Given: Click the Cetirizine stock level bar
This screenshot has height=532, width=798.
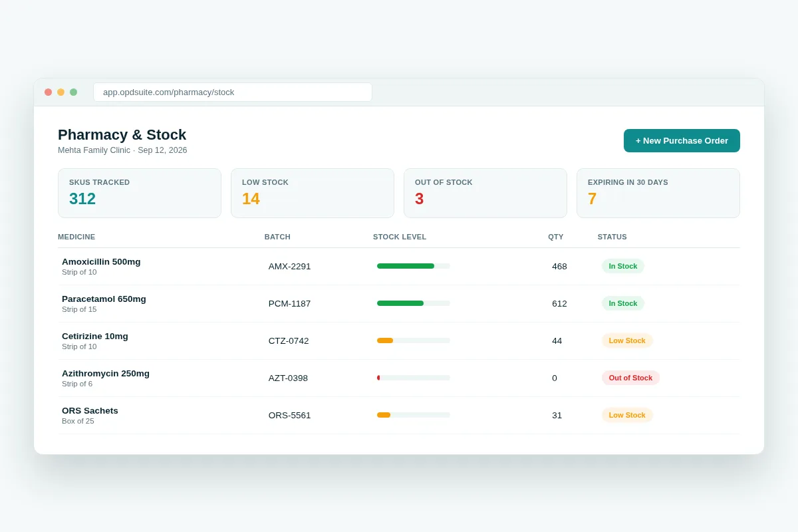Looking at the screenshot, I should pyautogui.click(x=414, y=340).
